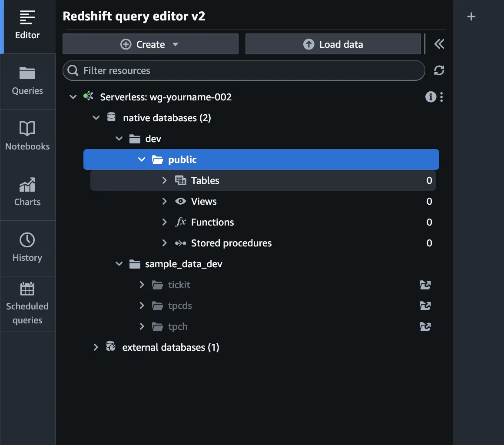This screenshot has height=445, width=504.
Task: Open the History sidebar section
Action: pos(27,248)
